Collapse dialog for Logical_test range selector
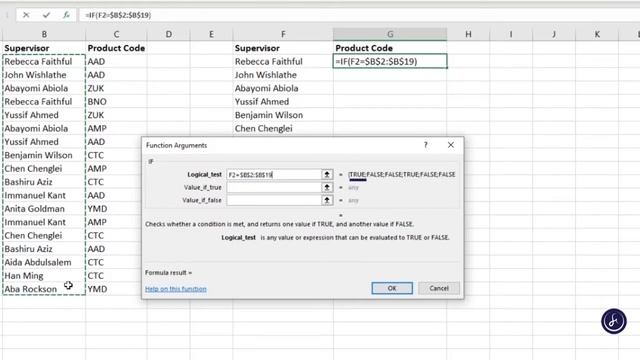Image resolution: width=640 pixels, height=360 pixels. tap(327, 175)
